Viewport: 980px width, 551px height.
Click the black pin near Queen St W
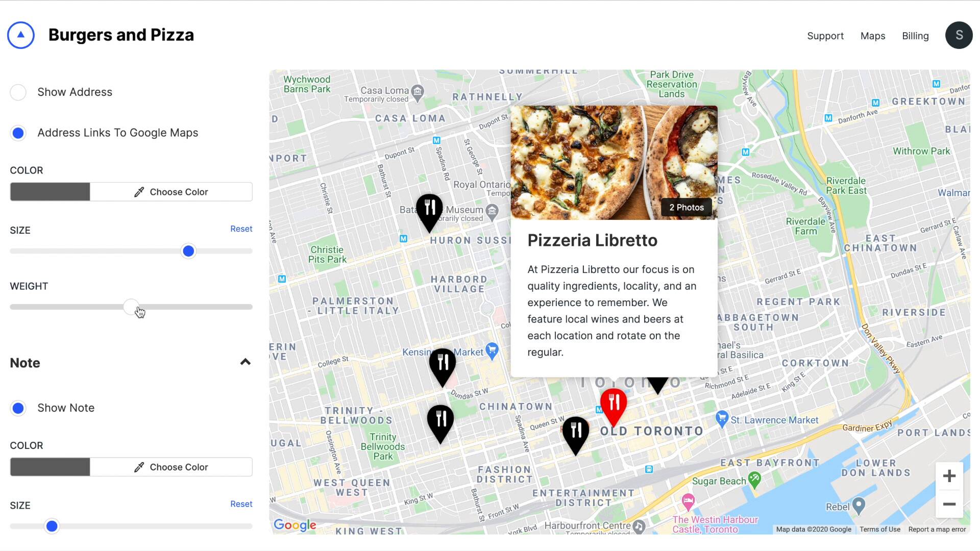[x=576, y=435]
